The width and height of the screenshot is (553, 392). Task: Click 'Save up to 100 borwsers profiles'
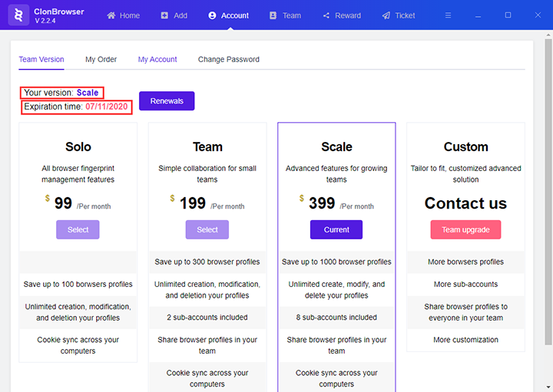[x=78, y=285]
